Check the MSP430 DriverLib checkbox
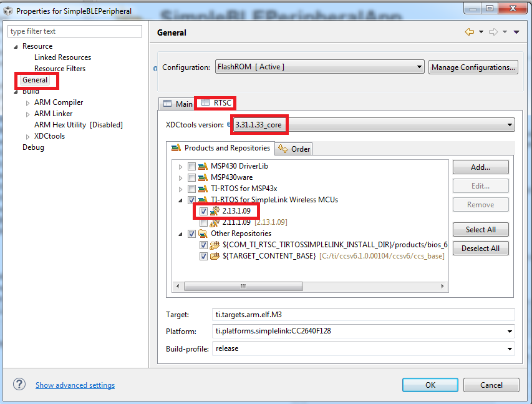Viewport: 532px width, 404px height. [191, 167]
